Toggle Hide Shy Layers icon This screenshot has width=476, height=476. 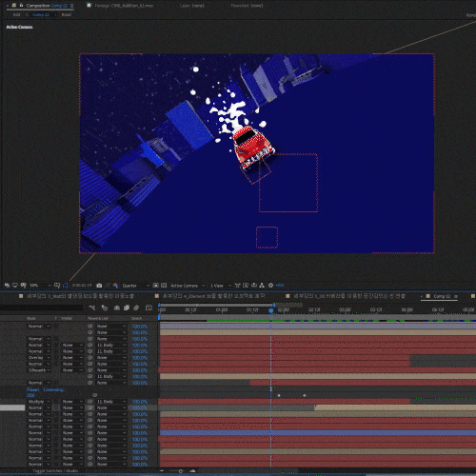click(x=117, y=307)
